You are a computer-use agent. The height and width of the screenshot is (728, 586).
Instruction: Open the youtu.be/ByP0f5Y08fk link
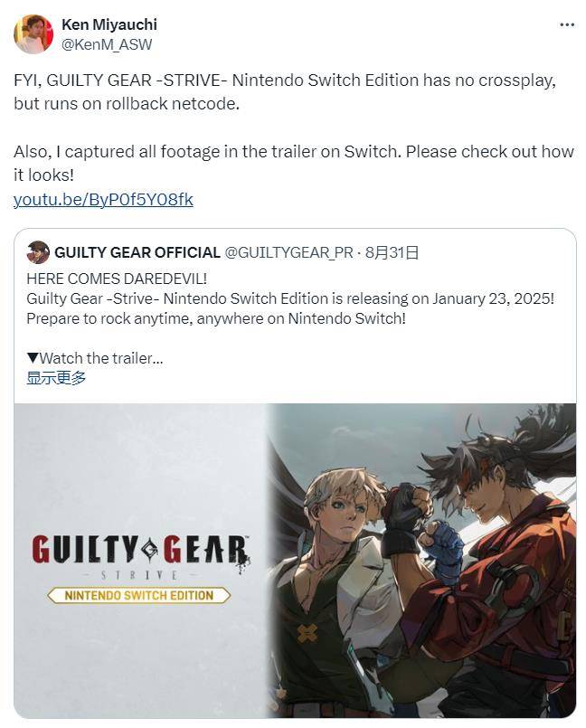coord(103,200)
